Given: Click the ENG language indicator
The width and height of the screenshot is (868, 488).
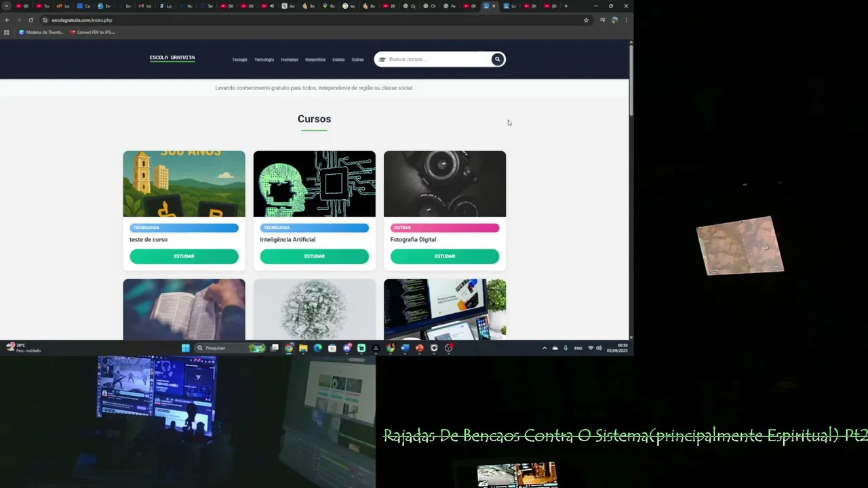Looking at the screenshot, I should 578,348.
